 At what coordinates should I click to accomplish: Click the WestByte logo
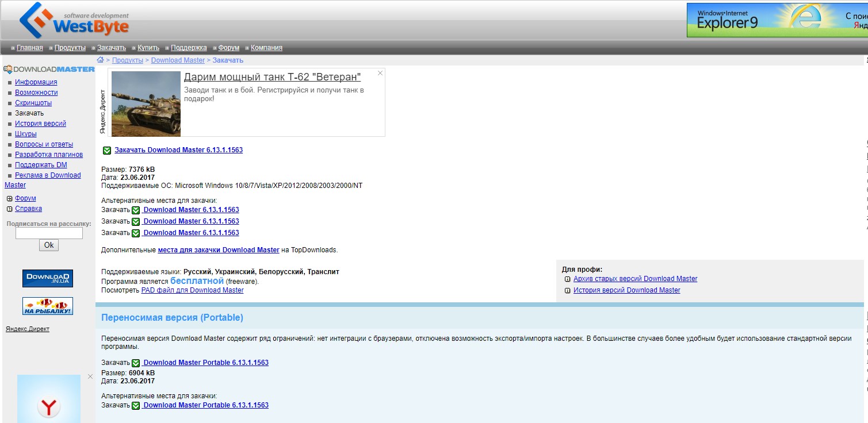74,21
